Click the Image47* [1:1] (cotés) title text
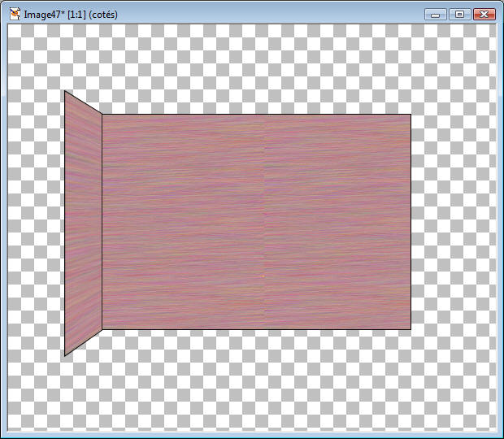The width and height of the screenshot is (504, 439). 71,15
